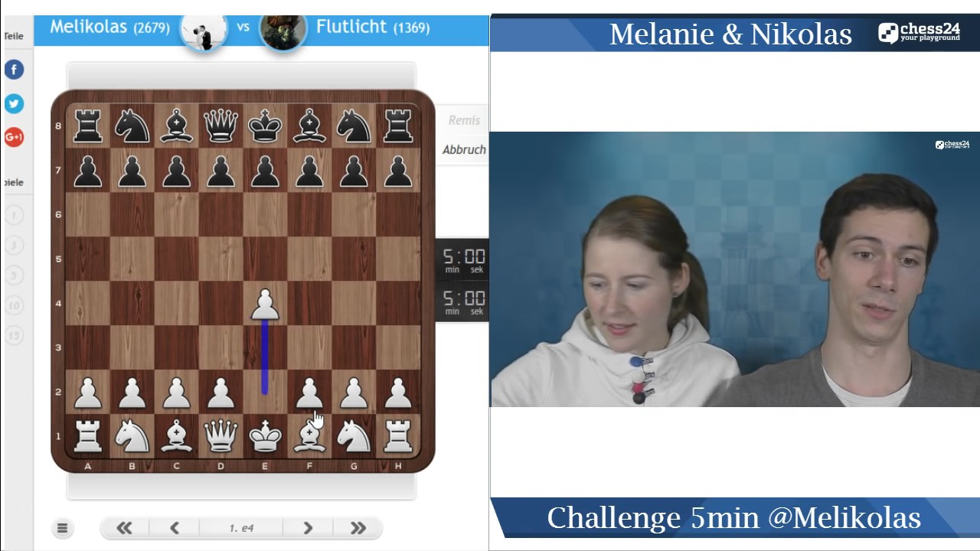Click the Melikolas avatar picture

[203, 31]
